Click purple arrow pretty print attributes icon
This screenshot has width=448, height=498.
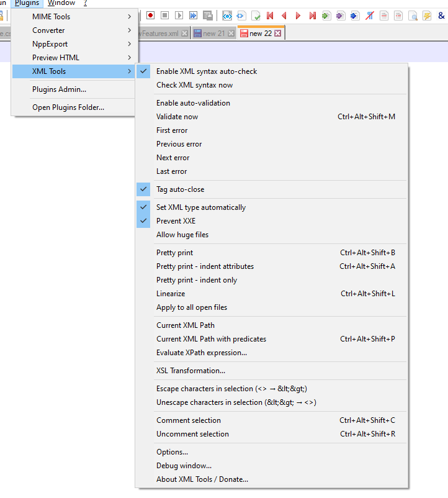[x=341, y=16]
